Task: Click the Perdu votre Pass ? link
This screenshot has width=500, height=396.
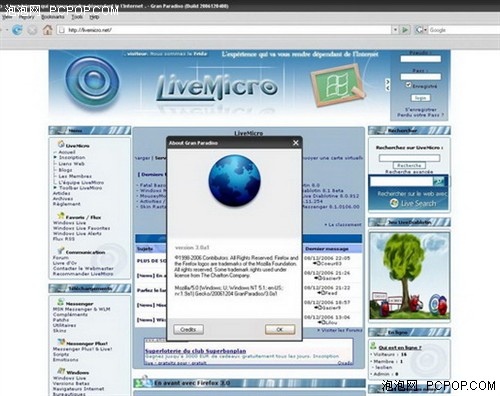Action: pyautogui.click(x=420, y=115)
